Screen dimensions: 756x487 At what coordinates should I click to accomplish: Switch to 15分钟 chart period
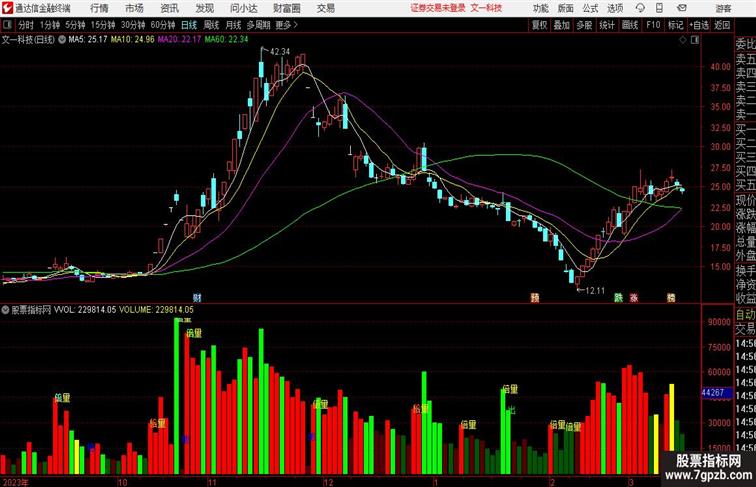tap(103, 25)
